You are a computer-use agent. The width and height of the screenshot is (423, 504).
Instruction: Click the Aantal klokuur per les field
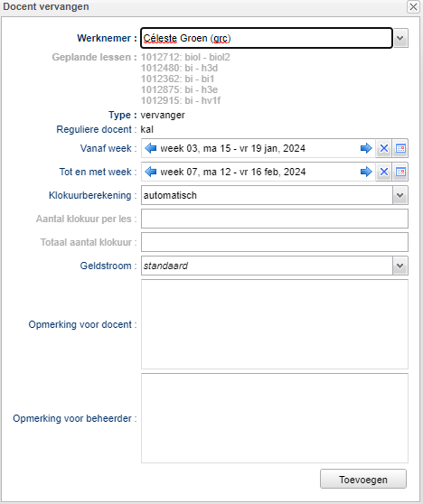[x=275, y=219]
